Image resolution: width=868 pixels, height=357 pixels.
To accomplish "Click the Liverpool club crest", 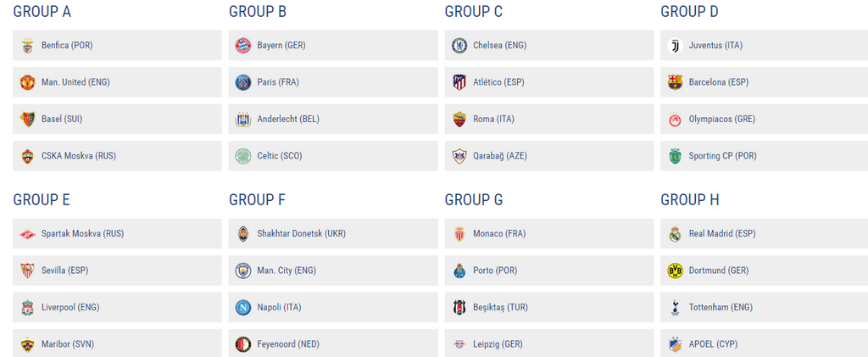I will point(28,308).
